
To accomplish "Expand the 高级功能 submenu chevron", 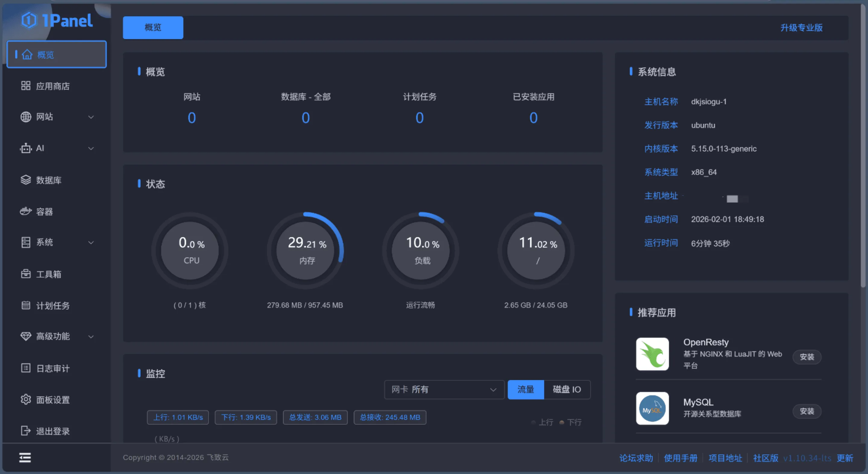I will click(x=91, y=337).
